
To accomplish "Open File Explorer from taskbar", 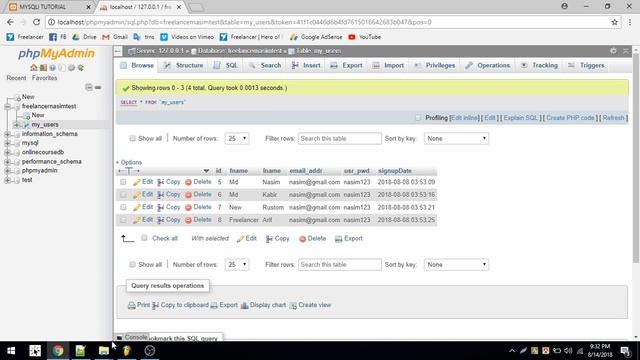I will point(104,351).
